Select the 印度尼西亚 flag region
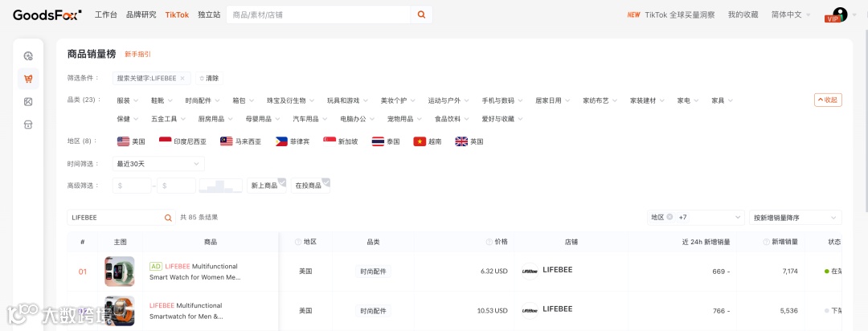The width and height of the screenshot is (868, 331). pyautogui.click(x=182, y=141)
